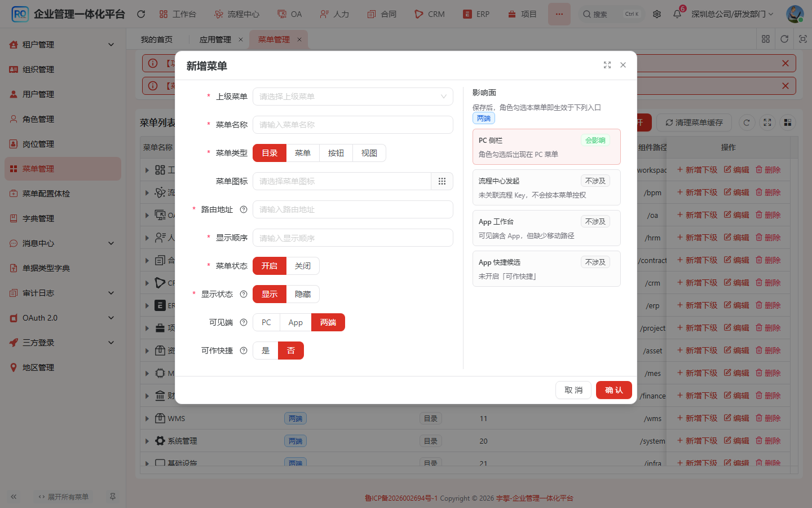The width and height of the screenshot is (812, 508).
Task: Open the menu icon picker grid button
Action: (x=442, y=181)
